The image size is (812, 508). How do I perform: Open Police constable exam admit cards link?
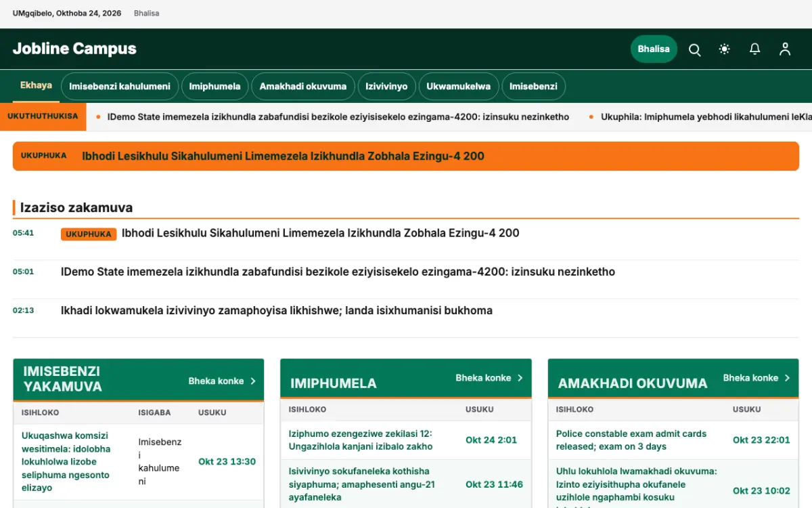(x=631, y=440)
